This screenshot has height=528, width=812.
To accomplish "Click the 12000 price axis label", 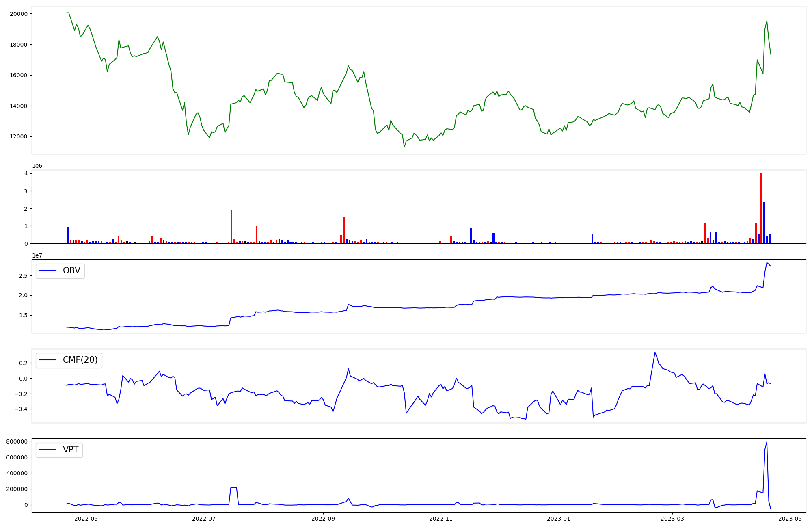I will (x=19, y=137).
